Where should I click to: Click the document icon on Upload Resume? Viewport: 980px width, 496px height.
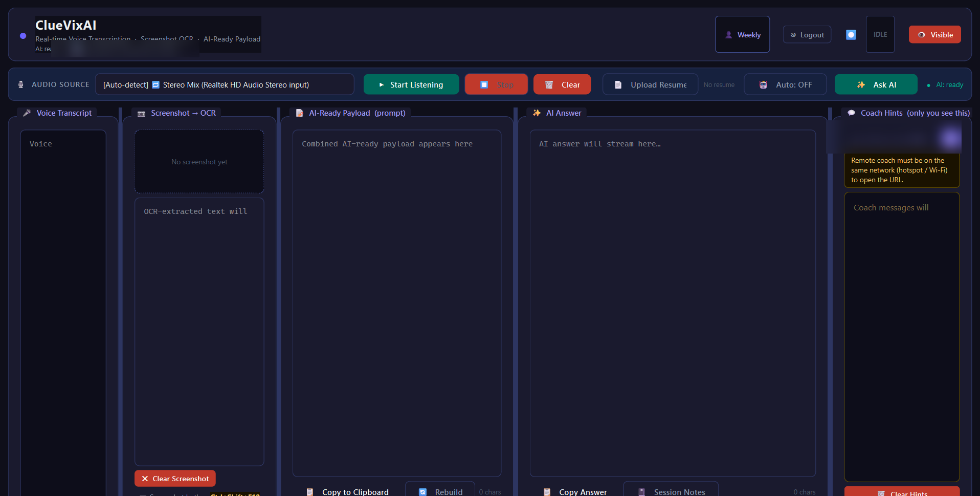618,85
